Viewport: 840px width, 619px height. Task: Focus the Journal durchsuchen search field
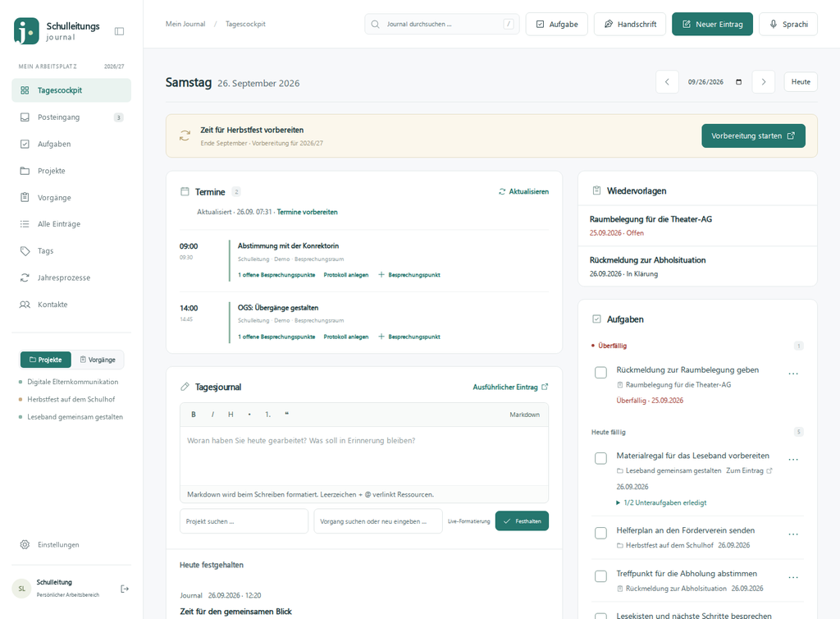point(442,24)
